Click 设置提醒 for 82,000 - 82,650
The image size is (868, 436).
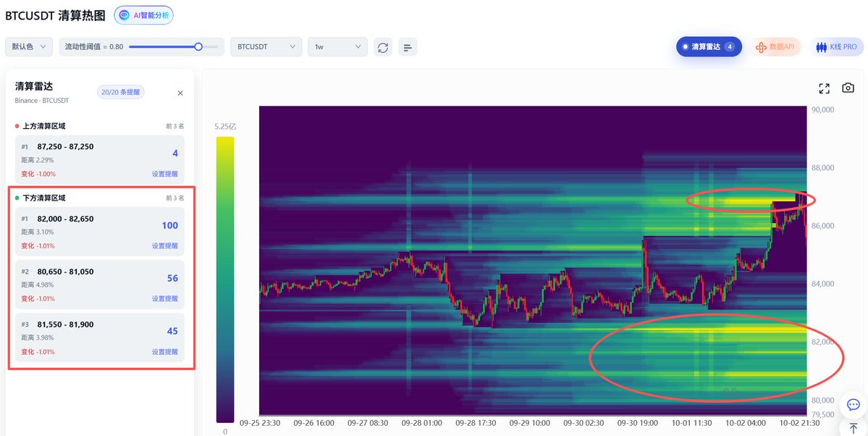click(165, 246)
